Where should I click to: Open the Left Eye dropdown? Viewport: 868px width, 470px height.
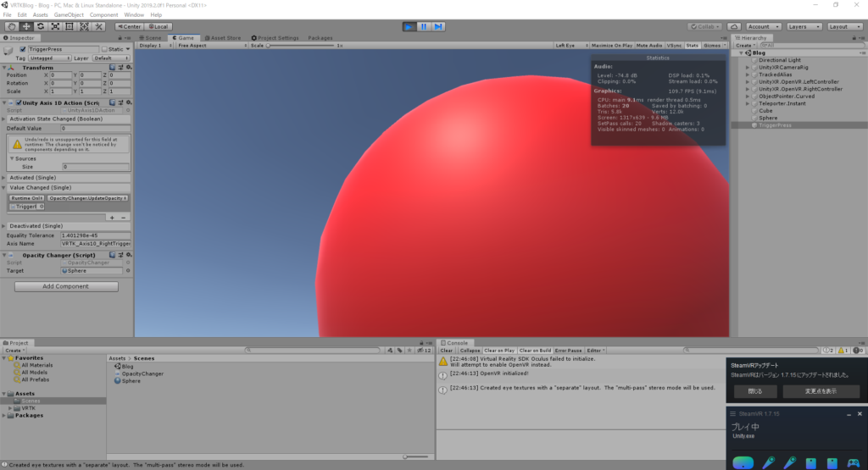tap(571, 46)
